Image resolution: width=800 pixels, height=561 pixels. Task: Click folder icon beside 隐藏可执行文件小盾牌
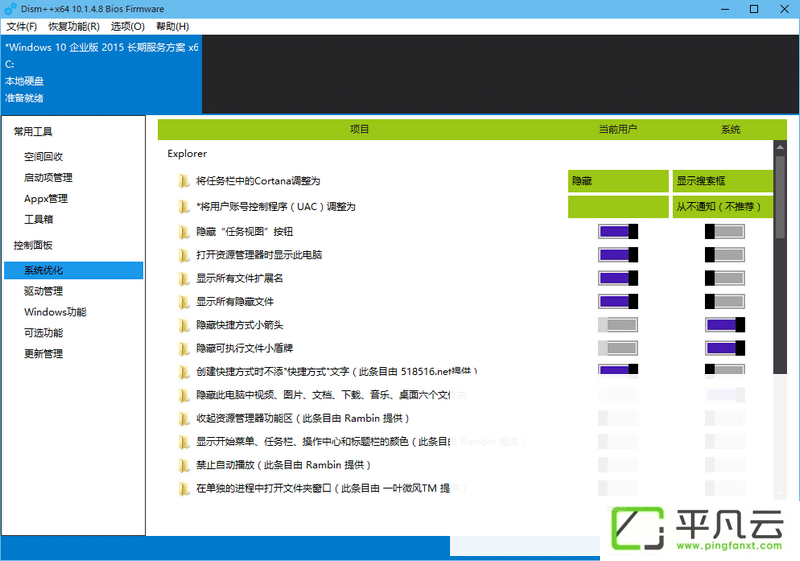[x=184, y=348]
